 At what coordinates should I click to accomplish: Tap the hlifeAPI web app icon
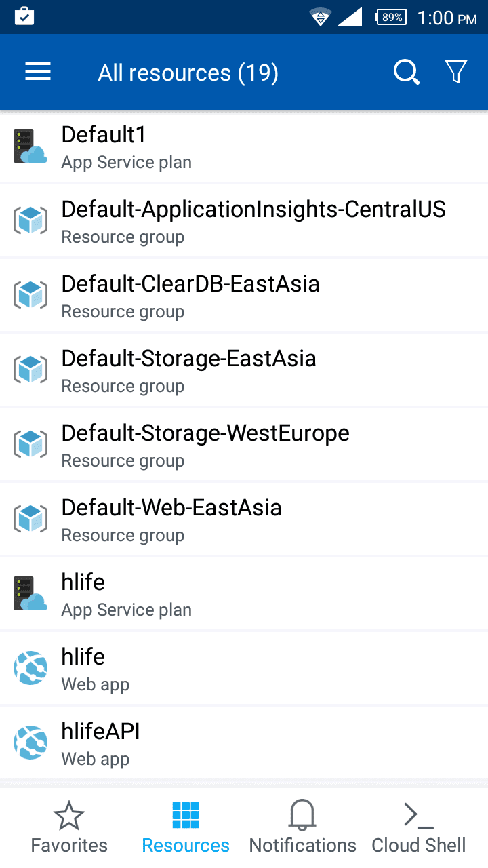[30, 743]
